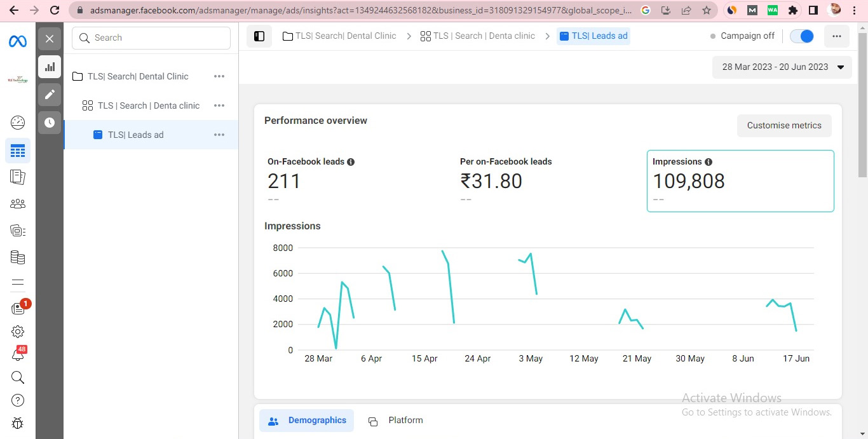Screen dimensions: 868x439
Task: Open the clock history icon
Action: [50, 123]
